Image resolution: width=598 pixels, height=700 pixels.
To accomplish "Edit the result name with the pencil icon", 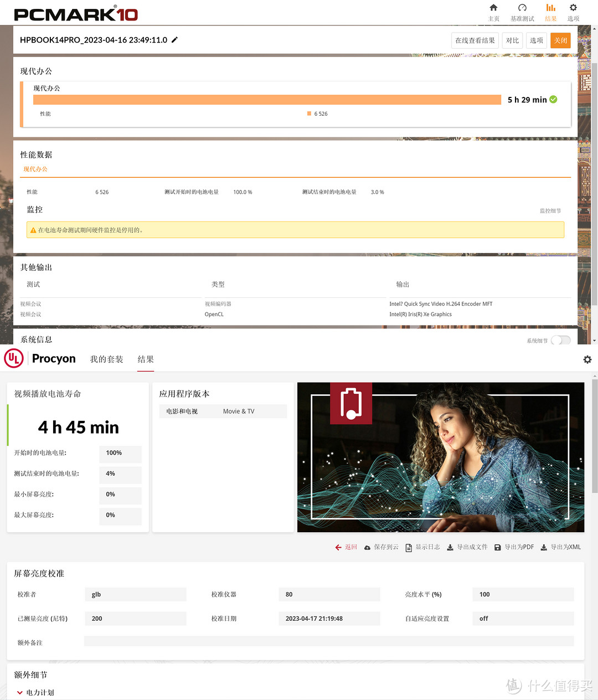I will point(174,39).
